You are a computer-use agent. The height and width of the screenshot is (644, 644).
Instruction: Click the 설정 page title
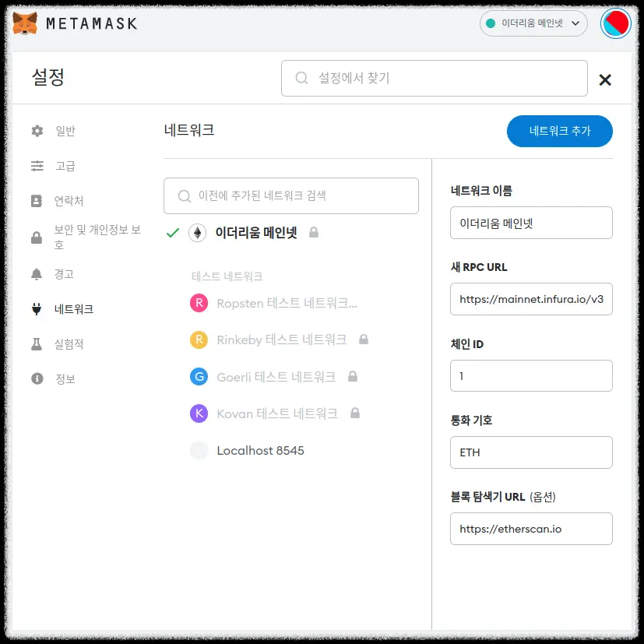48,77
